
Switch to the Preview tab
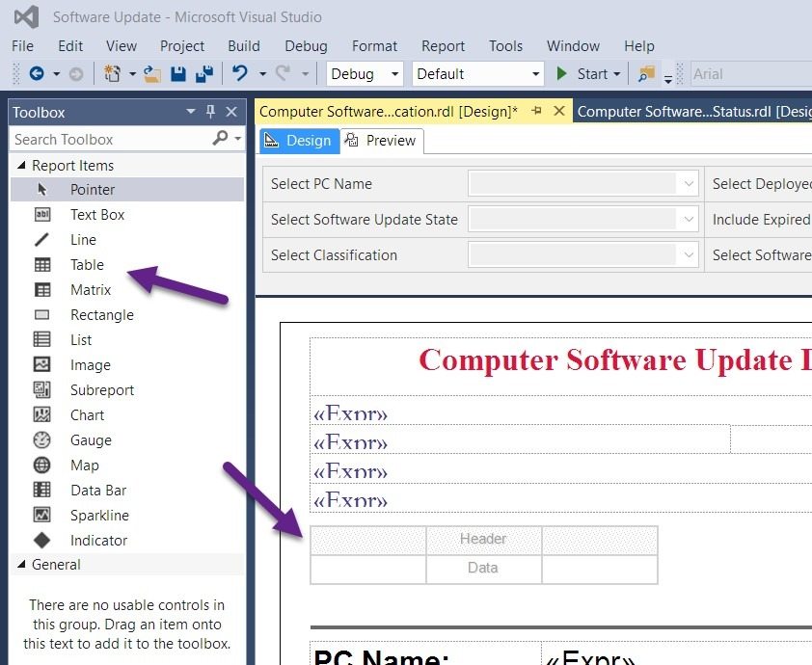(382, 141)
